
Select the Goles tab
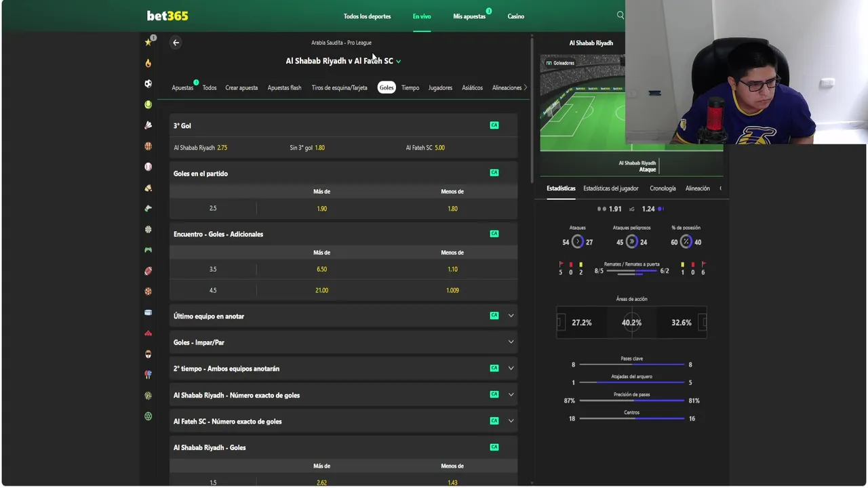coord(387,87)
